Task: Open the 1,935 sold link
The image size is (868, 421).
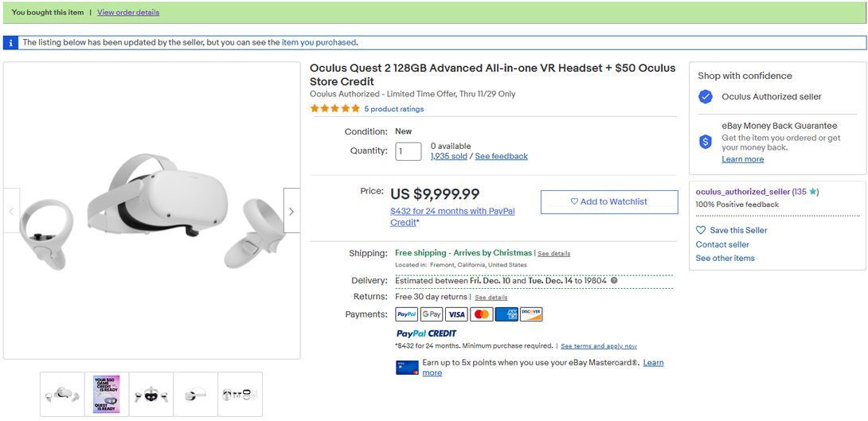Action: pyautogui.click(x=449, y=157)
